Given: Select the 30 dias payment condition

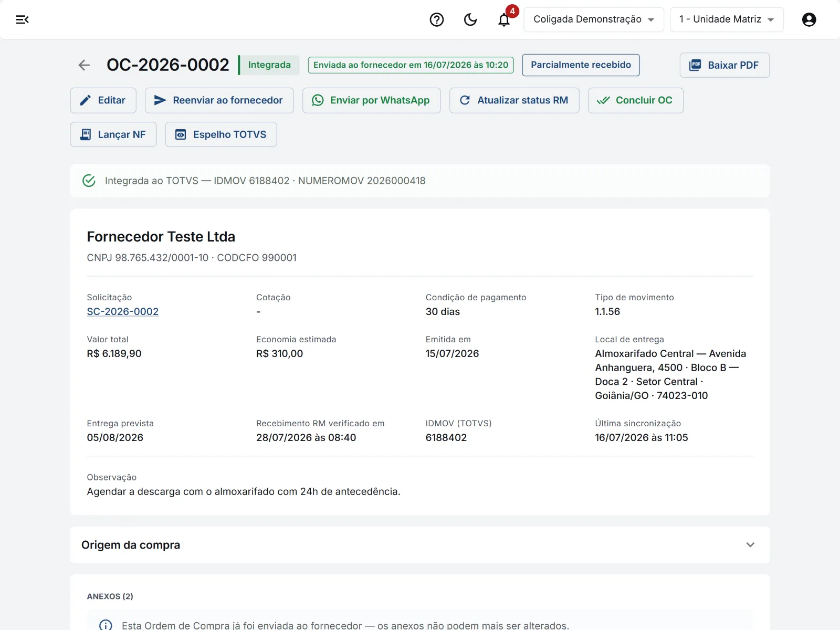Looking at the screenshot, I should tap(443, 311).
